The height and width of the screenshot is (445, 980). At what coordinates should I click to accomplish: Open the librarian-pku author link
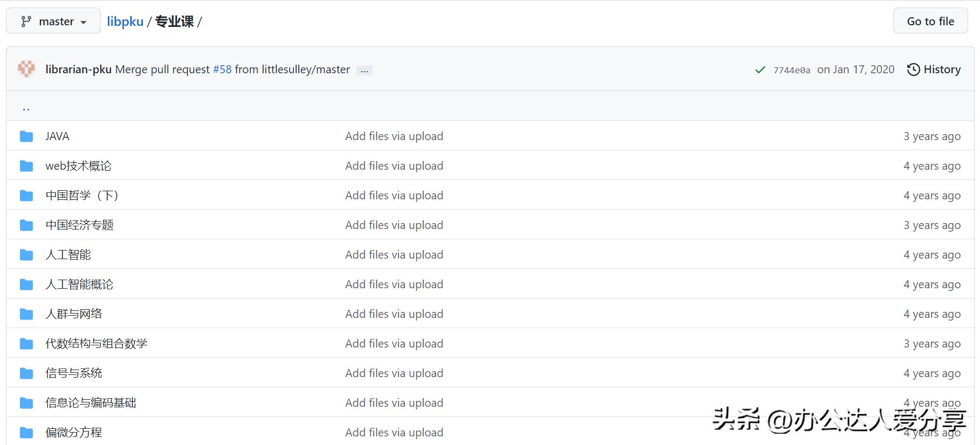point(79,69)
